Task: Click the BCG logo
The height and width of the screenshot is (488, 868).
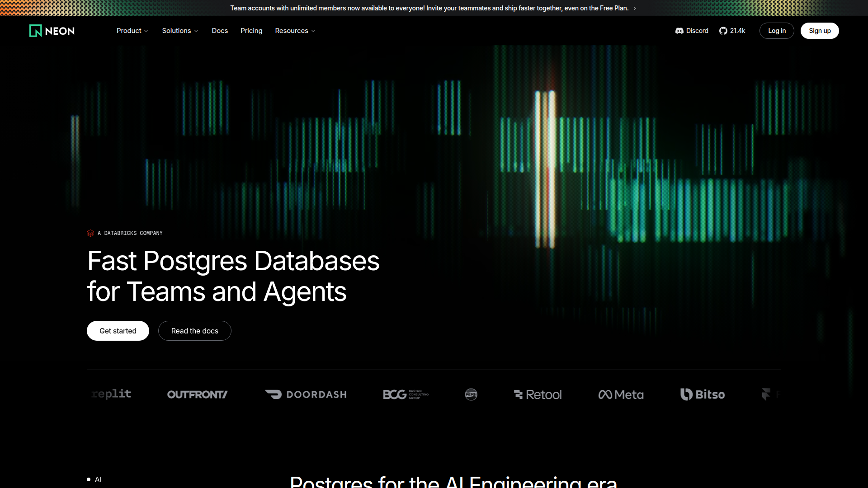Action: tap(406, 394)
